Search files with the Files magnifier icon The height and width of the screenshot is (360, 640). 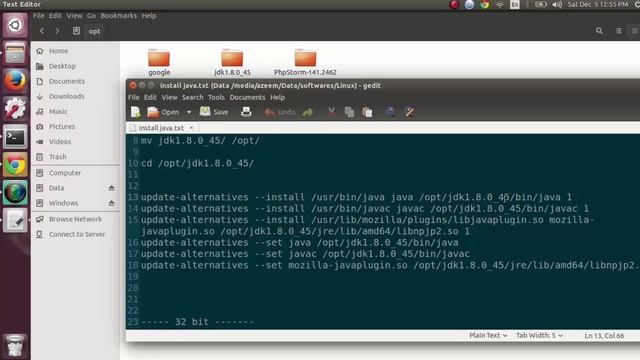pyautogui.click(x=599, y=31)
